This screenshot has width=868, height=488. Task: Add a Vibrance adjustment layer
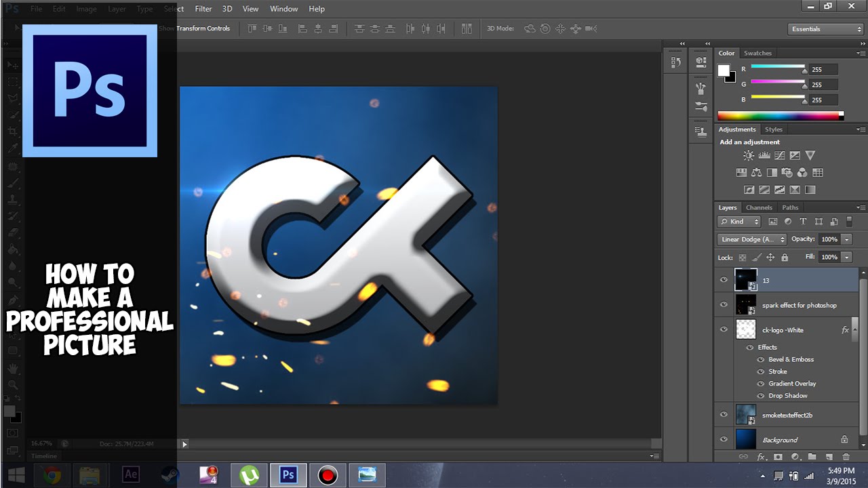[x=810, y=155]
